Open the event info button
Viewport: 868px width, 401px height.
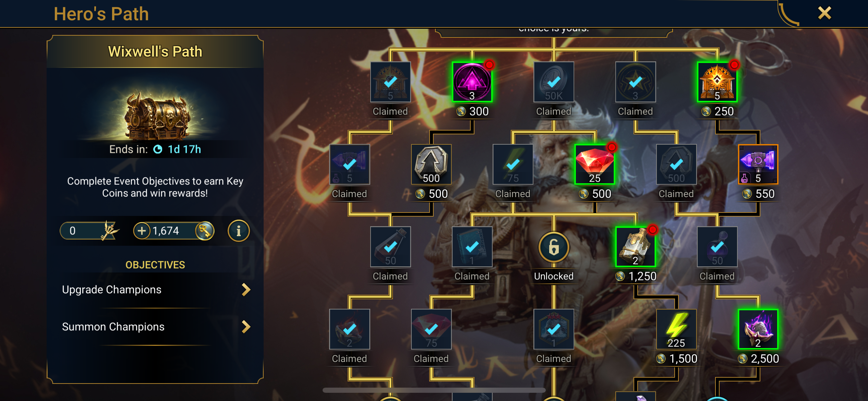click(x=239, y=231)
